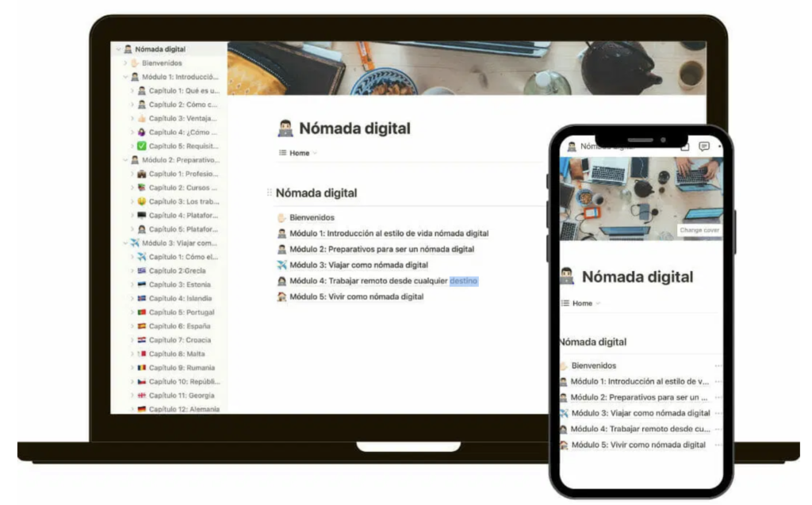The image size is (812, 505).
Task: Open Capítulo 6: España from the sidebar
Action: tap(179, 326)
